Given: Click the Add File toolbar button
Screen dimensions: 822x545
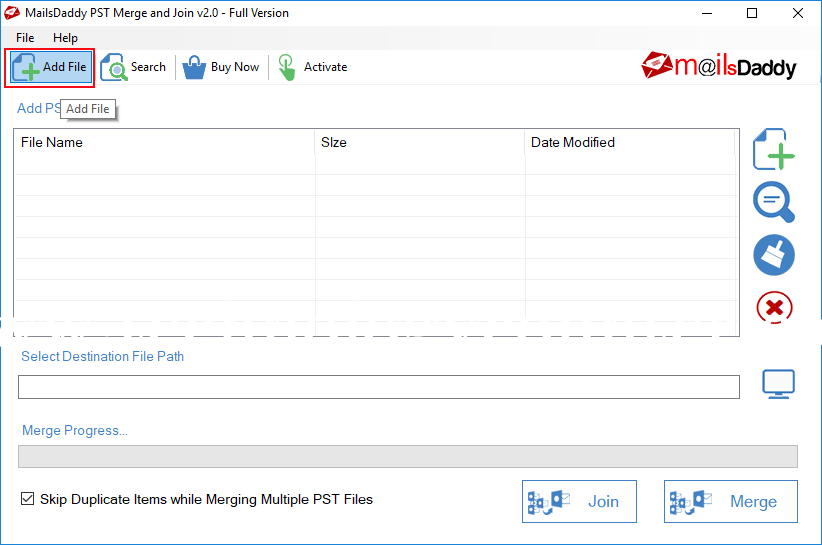Looking at the screenshot, I should [50, 67].
